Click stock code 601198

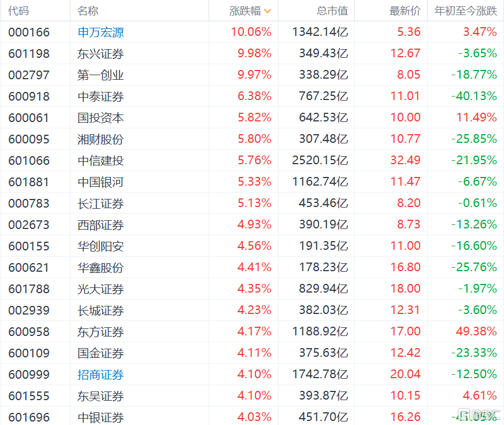[29, 54]
